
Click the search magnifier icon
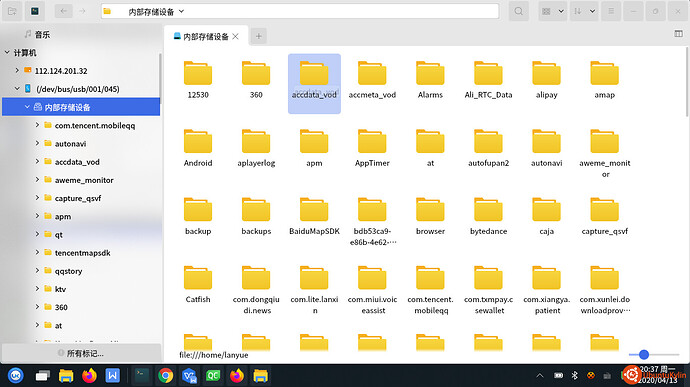click(519, 11)
